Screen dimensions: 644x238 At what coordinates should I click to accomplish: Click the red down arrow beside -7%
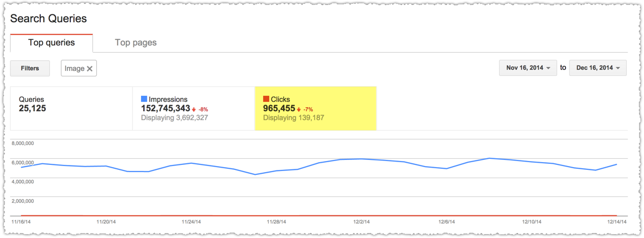298,110
